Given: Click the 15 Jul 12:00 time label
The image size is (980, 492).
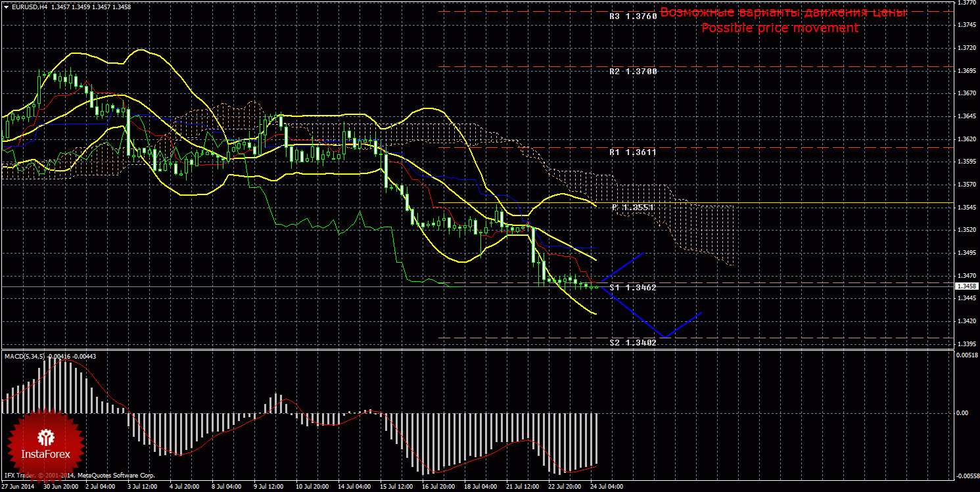Looking at the screenshot, I should pos(396,487).
